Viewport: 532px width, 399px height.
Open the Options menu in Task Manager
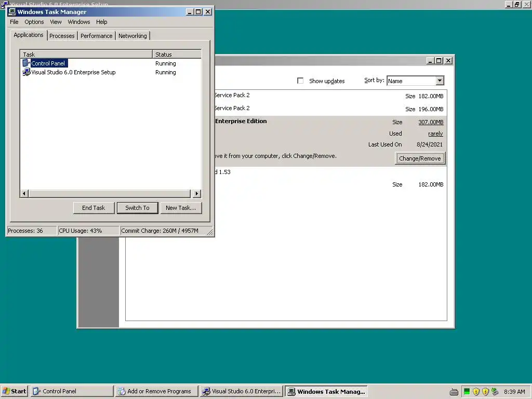[34, 22]
